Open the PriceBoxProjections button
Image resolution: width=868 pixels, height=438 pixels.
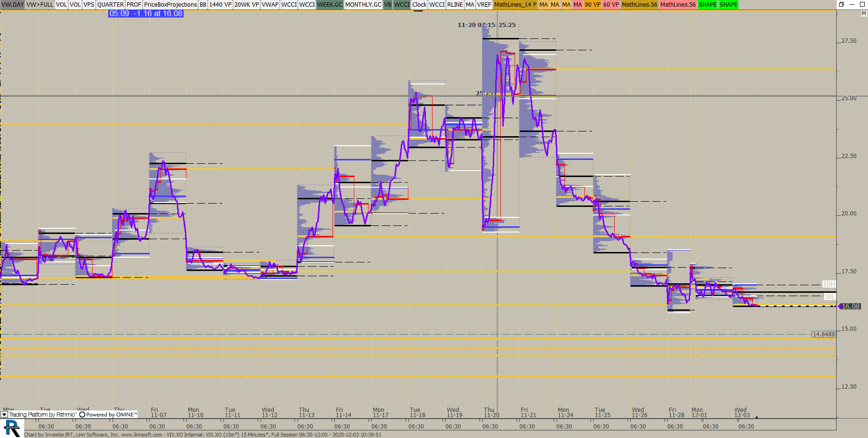170,5
